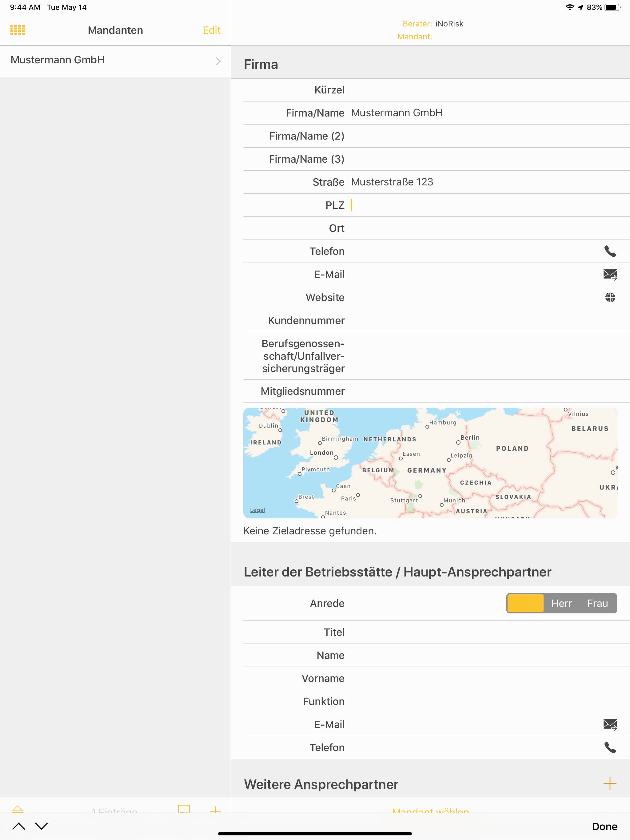This screenshot has width=630, height=840.
Task: Tap the phone icon in Firma Telefon row
Action: 610,252
